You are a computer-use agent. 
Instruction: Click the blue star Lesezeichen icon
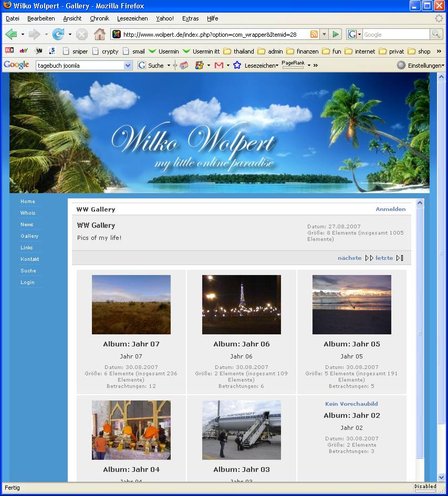point(237,66)
